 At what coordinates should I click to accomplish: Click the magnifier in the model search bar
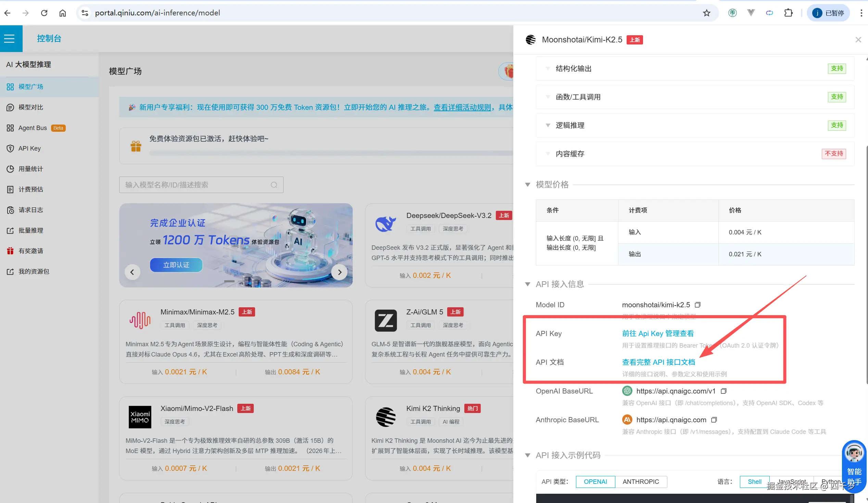tap(274, 185)
